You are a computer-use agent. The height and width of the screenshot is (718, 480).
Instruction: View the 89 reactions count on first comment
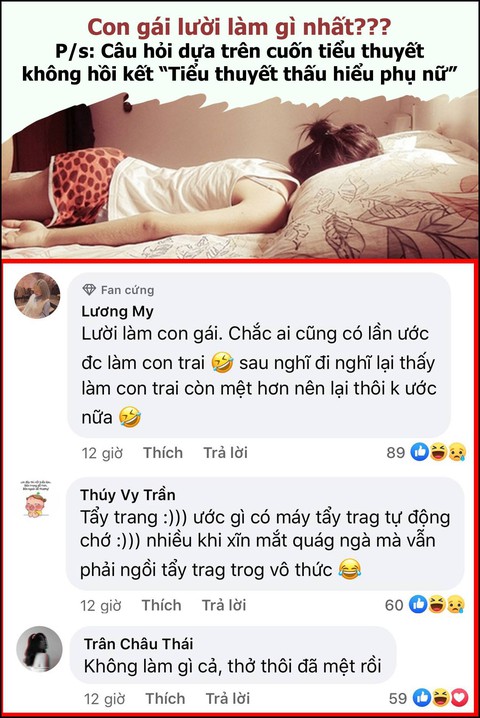(x=396, y=453)
